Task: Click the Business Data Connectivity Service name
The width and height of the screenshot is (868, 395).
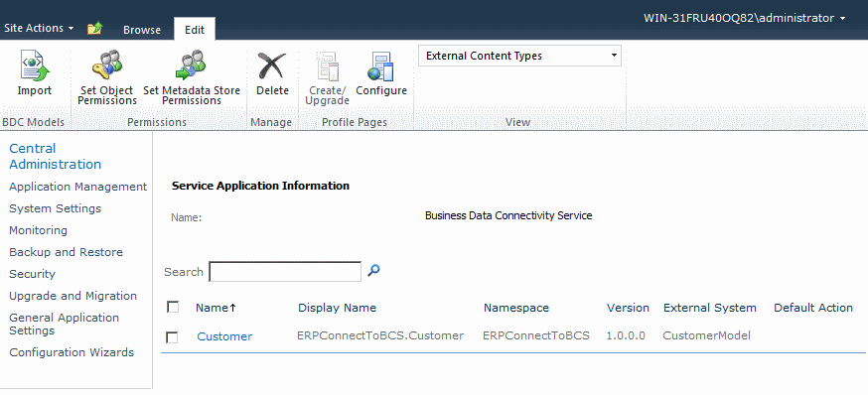Action: coord(508,215)
